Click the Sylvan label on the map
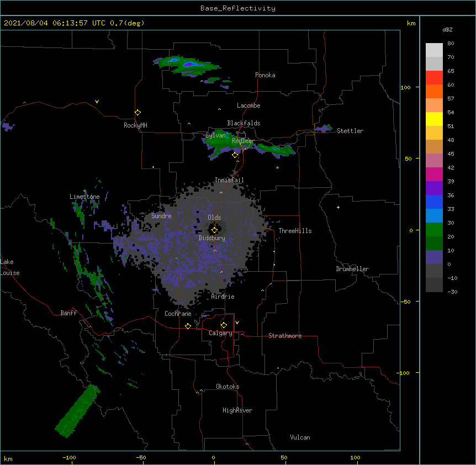This screenshot has height=465, width=476. (x=215, y=135)
